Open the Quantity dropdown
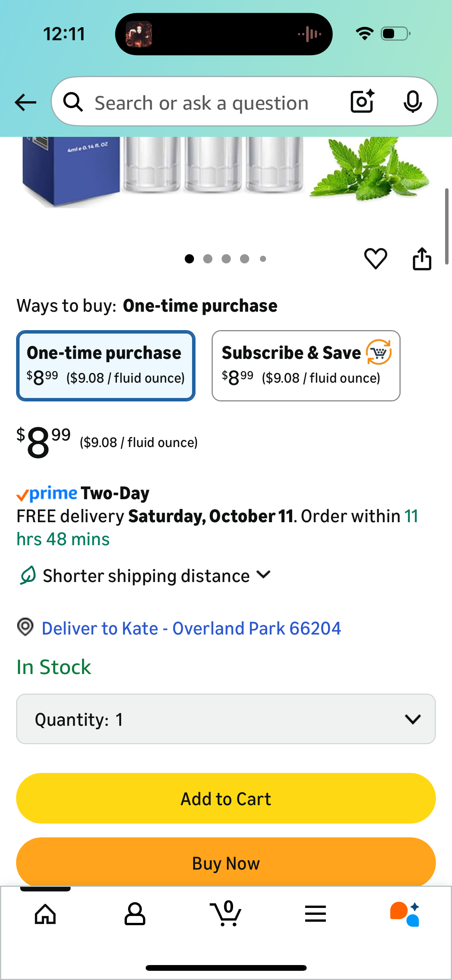 point(226,719)
